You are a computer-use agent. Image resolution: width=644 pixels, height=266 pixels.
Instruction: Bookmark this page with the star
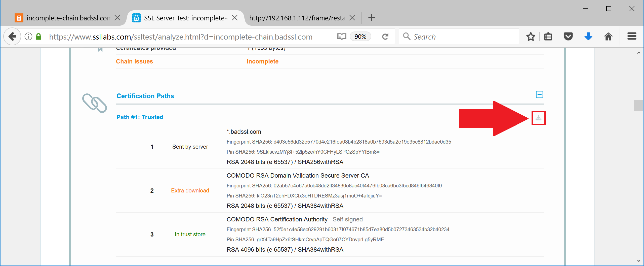pos(531,37)
